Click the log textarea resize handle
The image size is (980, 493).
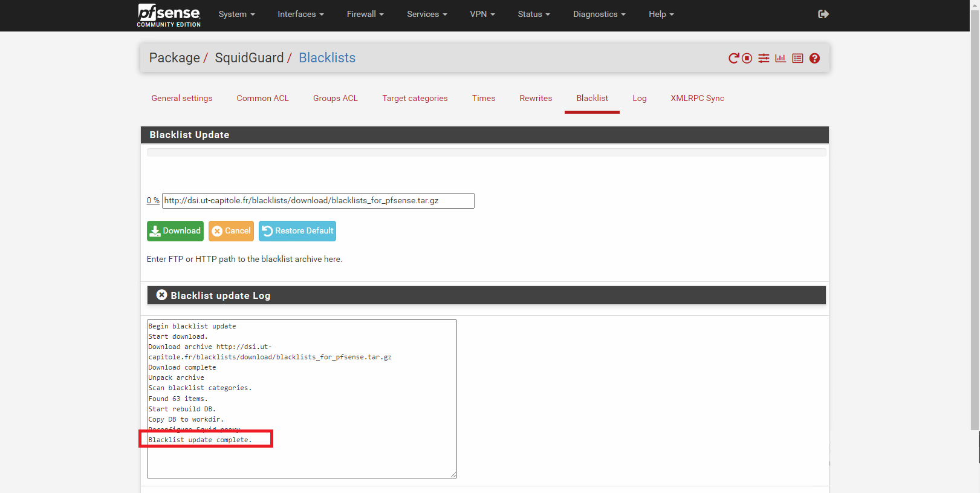(x=453, y=474)
